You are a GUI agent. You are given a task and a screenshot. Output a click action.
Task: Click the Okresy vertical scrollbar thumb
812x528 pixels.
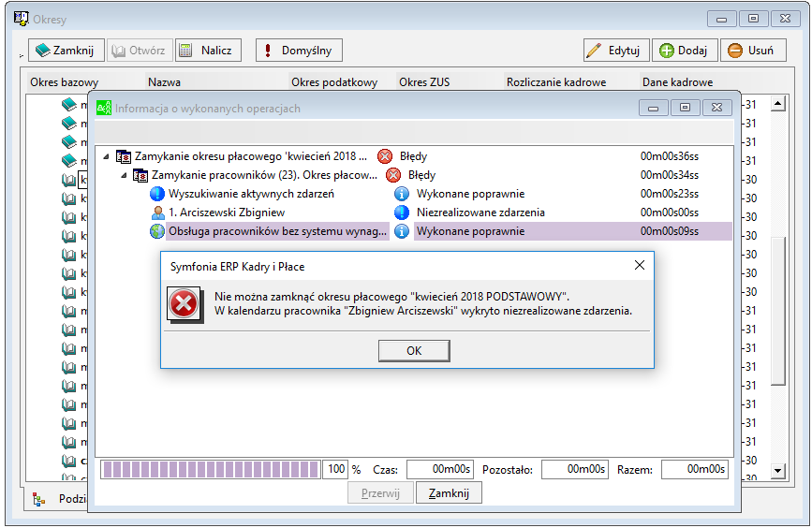(778, 311)
